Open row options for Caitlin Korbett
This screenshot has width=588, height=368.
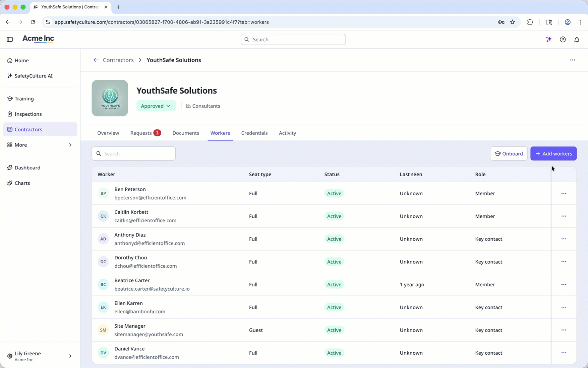tap(564, 216)
